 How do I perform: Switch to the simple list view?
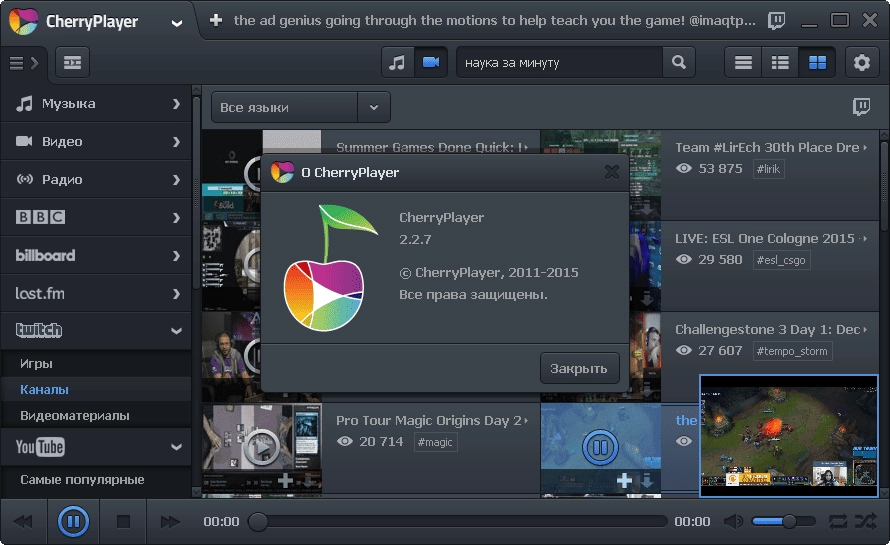[743, 62]
